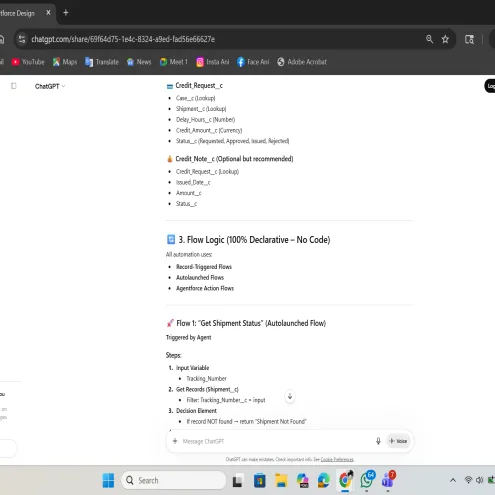The width and height of the screenshot is (495, 495).
Task: Click the taskbar Search box
Action: point(173,480)
